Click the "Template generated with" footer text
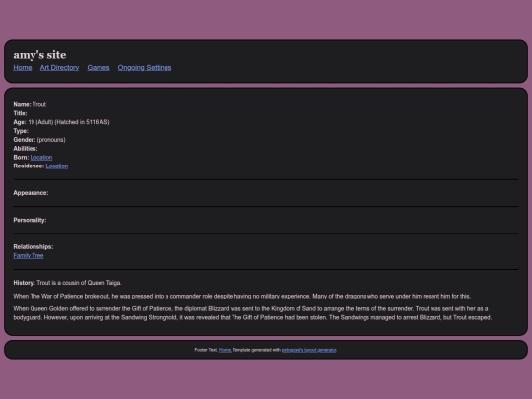The width and height of the screenshot is (532, 399). pos(256,350)
